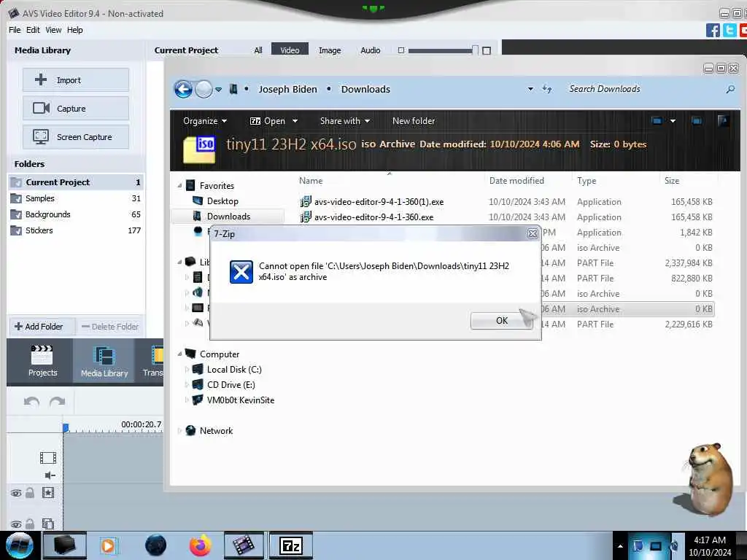Collapse the Favorites tree group

[179, 186]
